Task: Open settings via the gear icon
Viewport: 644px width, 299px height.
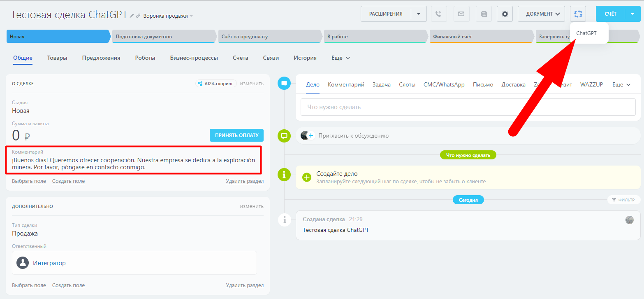Action: [x=505, y=14]
